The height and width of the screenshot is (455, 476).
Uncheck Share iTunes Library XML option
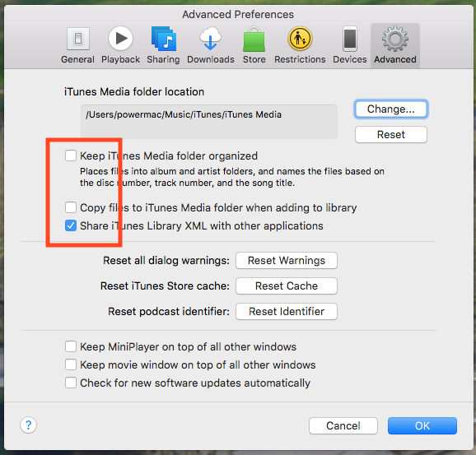click(71, 225)
